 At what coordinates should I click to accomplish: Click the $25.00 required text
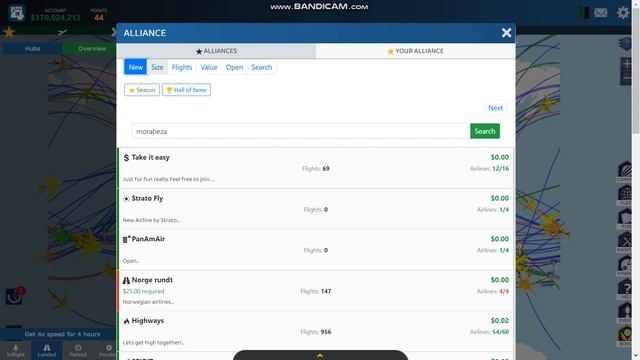point(143,291)
